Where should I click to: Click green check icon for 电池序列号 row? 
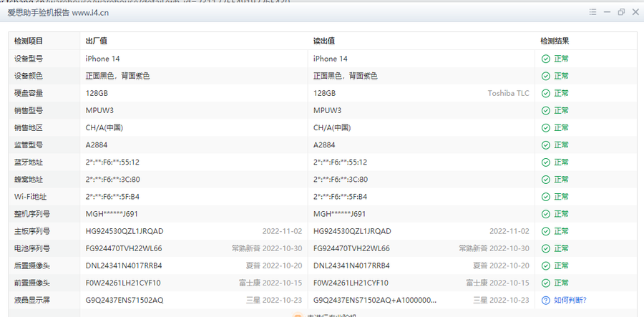[x=546, y=248]
